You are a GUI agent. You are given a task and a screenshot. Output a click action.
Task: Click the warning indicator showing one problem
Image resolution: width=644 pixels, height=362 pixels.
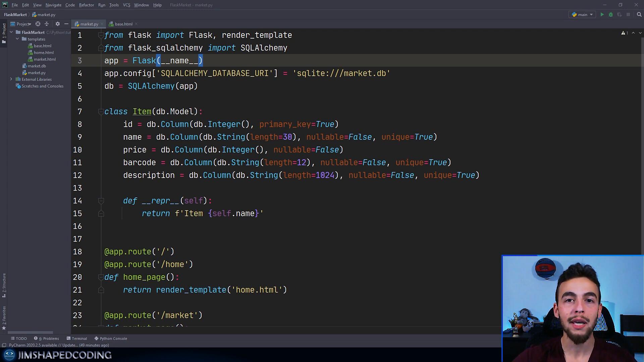(x=625, y=33)
